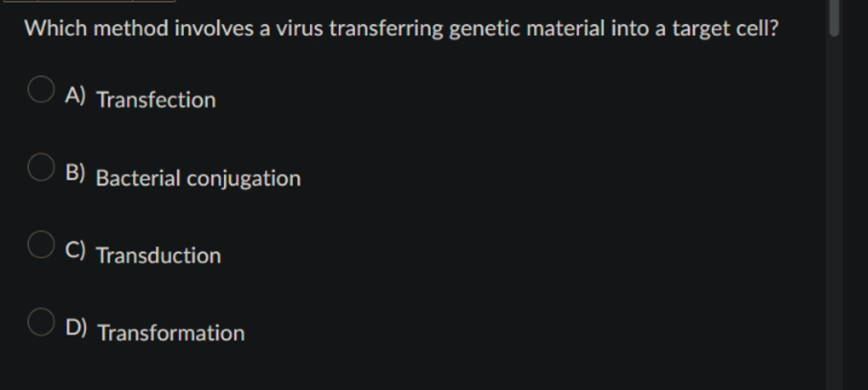Click the scrollbar track below the thumb
Image resolution: width=868 pixels, height=390 pixels.
coord(835,213)
